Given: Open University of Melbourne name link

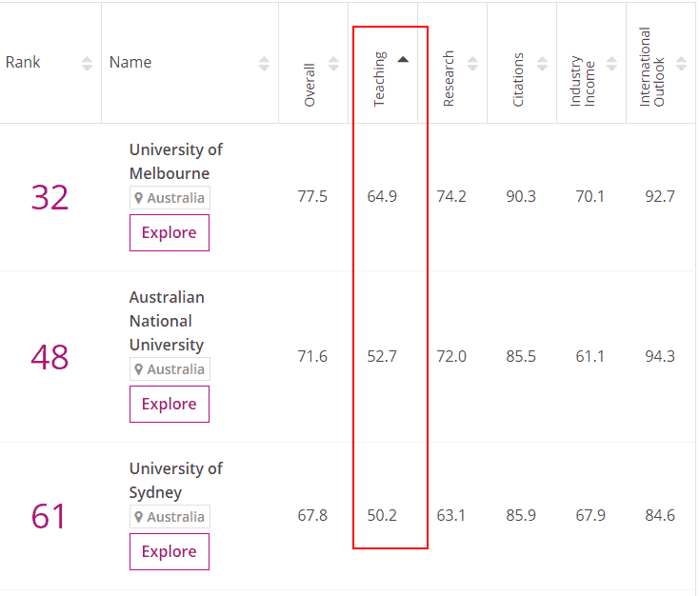Looking at the screenshot, I should pyautogui.click(x=176, y=161).
